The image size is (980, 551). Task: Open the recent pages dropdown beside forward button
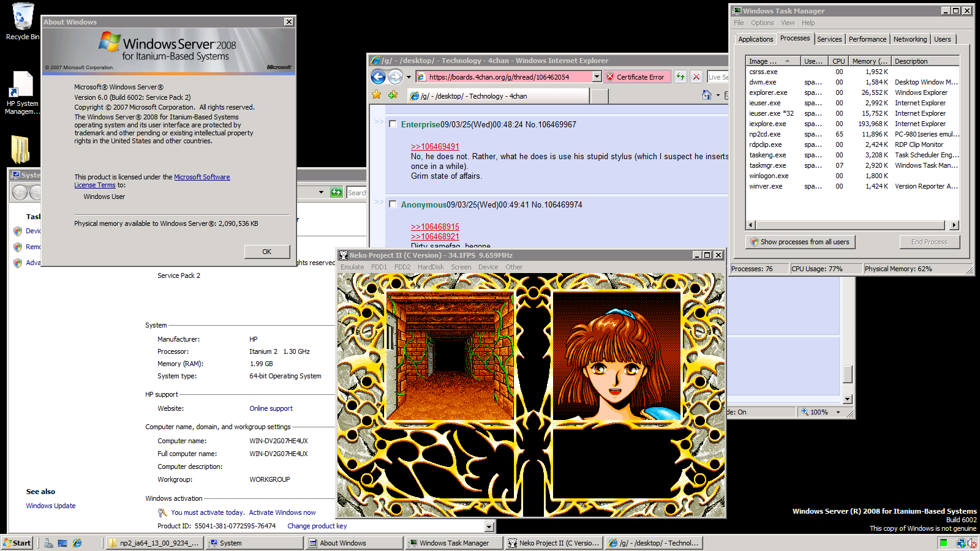409,77
